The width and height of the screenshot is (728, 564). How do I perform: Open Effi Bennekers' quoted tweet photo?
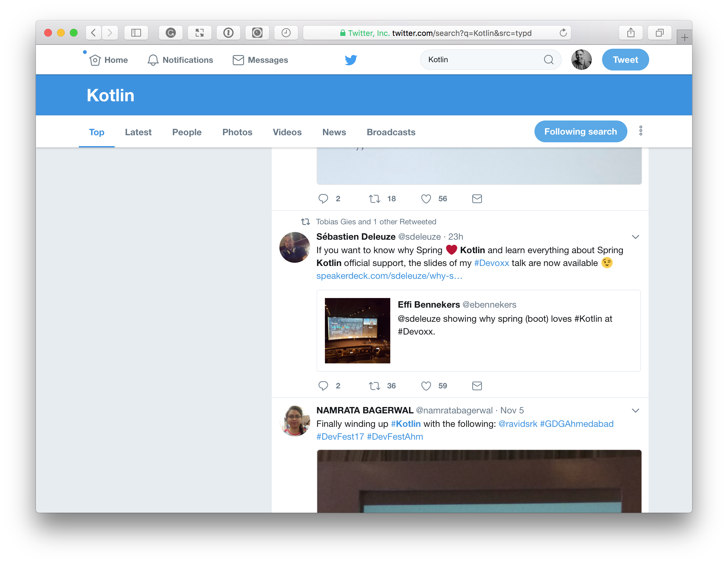coord(357,331)
